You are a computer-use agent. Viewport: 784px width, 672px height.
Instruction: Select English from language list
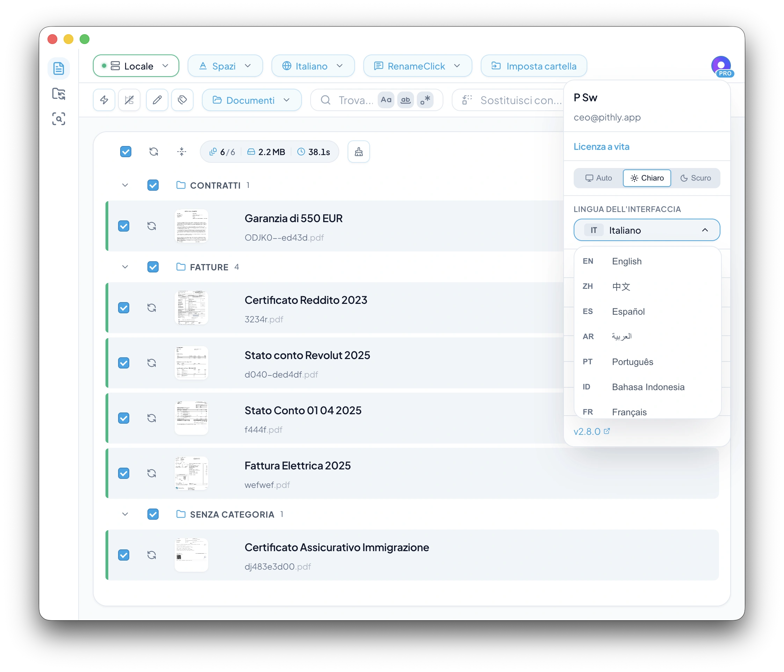[x=647, y=261]
